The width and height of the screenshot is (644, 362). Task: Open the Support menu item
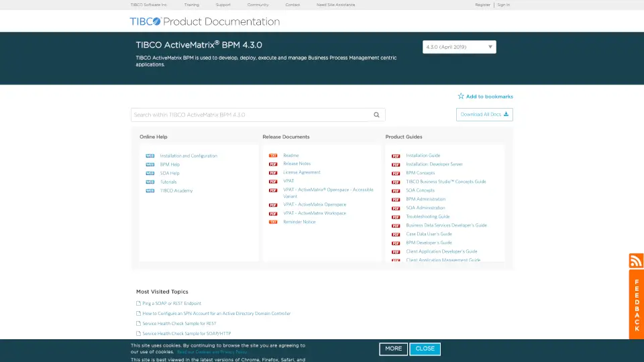click(x=223, y=5)
